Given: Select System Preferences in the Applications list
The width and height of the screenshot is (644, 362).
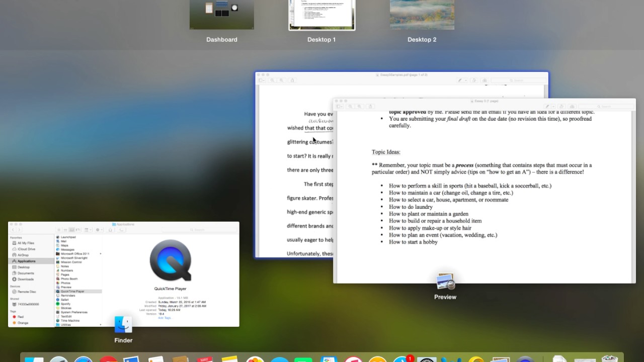Looking at the screenshot, I should 73,312.
